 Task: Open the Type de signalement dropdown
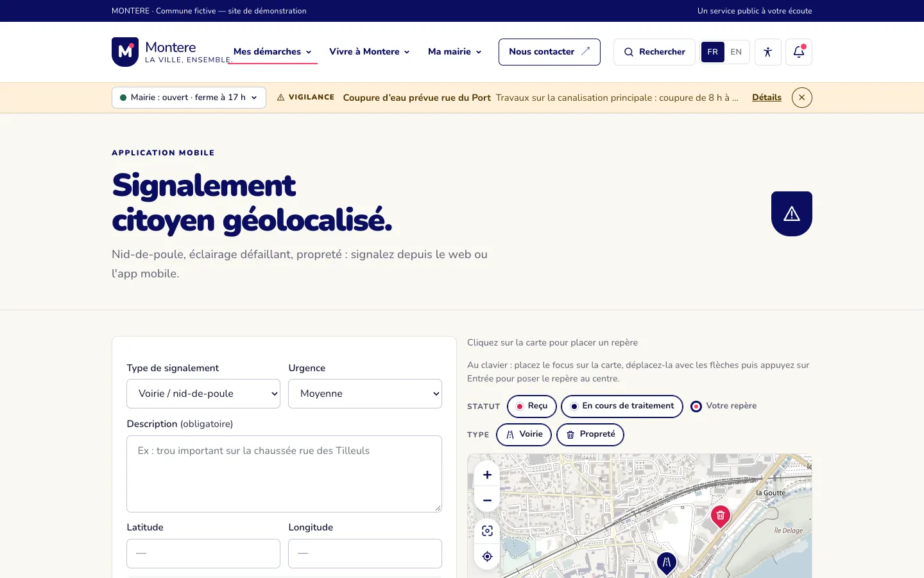[x=203, y=394]
